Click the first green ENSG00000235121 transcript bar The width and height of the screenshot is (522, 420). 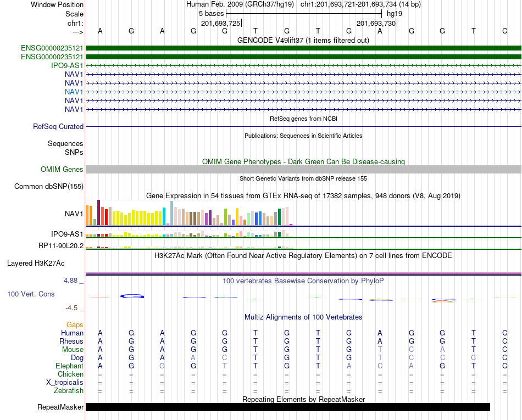point(303,48)
